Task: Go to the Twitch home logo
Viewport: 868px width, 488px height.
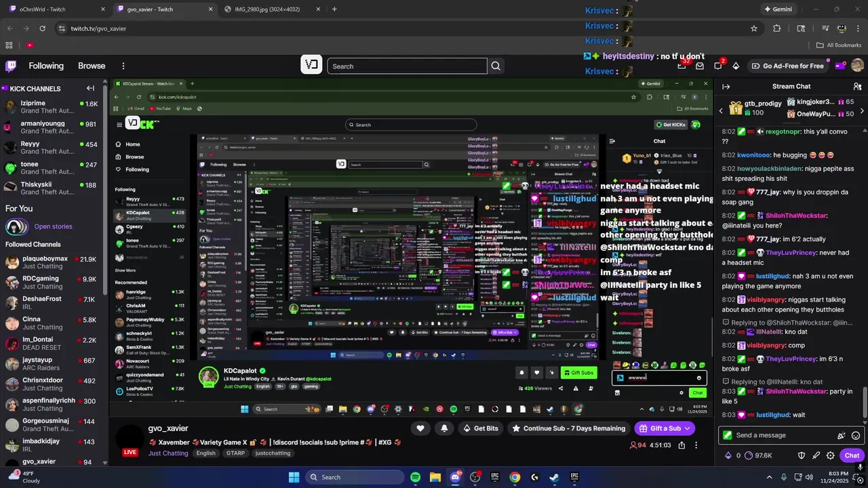Action: [x=11, y=66]
